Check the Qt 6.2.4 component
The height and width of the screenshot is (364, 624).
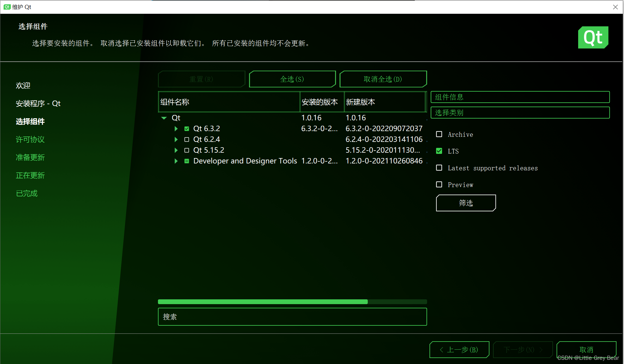[x=187, y=139]
